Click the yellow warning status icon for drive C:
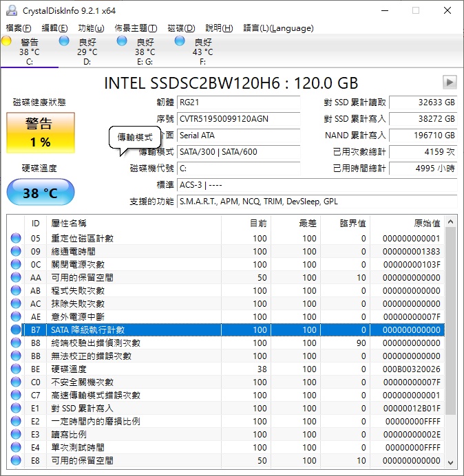Image resolution: width=464 pixels, height=476 pixels. click(x=7, y=42)
